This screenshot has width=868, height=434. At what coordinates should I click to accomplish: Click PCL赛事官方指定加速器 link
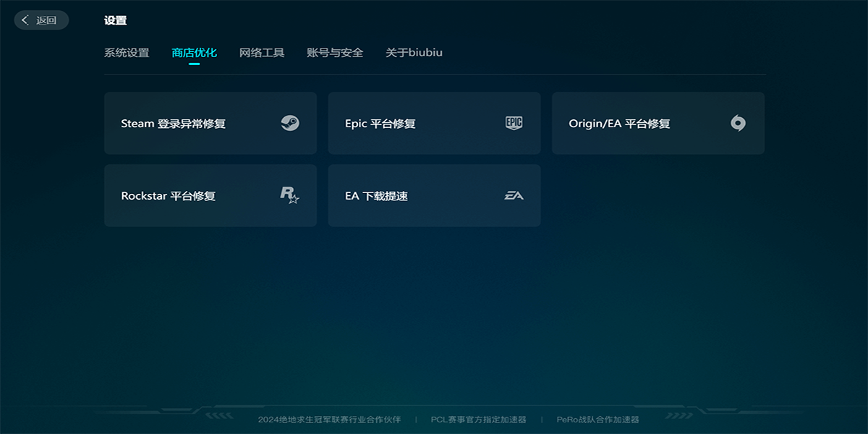tap(480, 418)
